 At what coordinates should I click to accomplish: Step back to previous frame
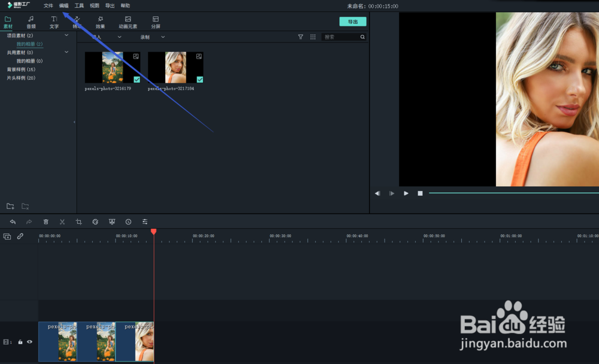[x=377, y=193]
